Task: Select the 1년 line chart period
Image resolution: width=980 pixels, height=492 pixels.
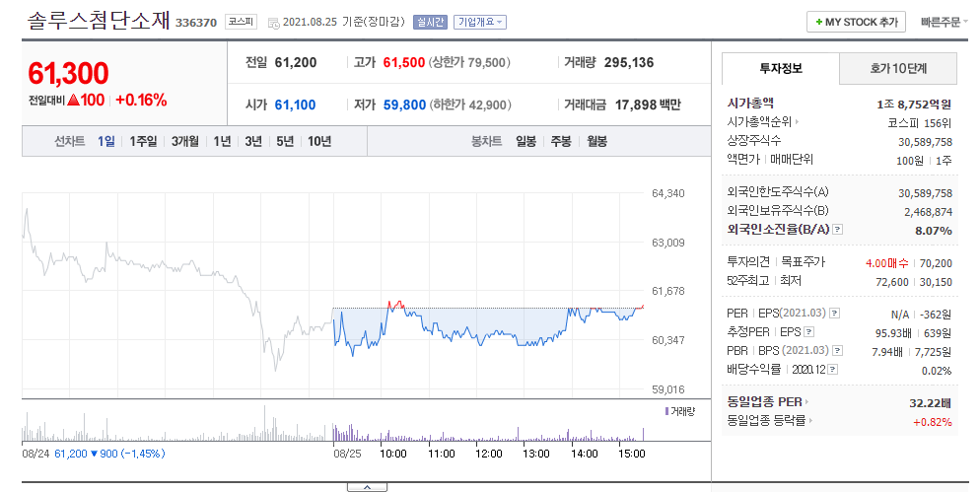Action: click(222, 141)
